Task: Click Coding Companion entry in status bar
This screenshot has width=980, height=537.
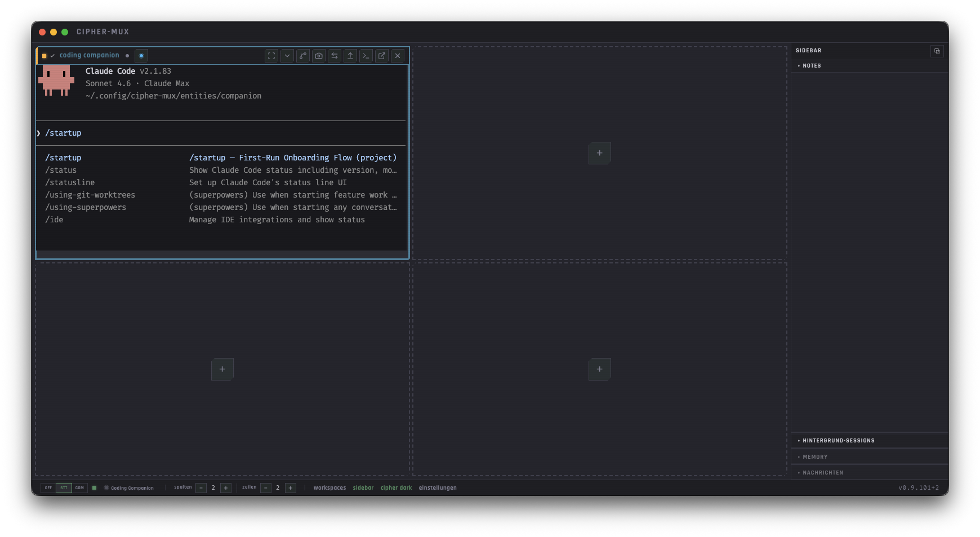Action: pos(129,488)
